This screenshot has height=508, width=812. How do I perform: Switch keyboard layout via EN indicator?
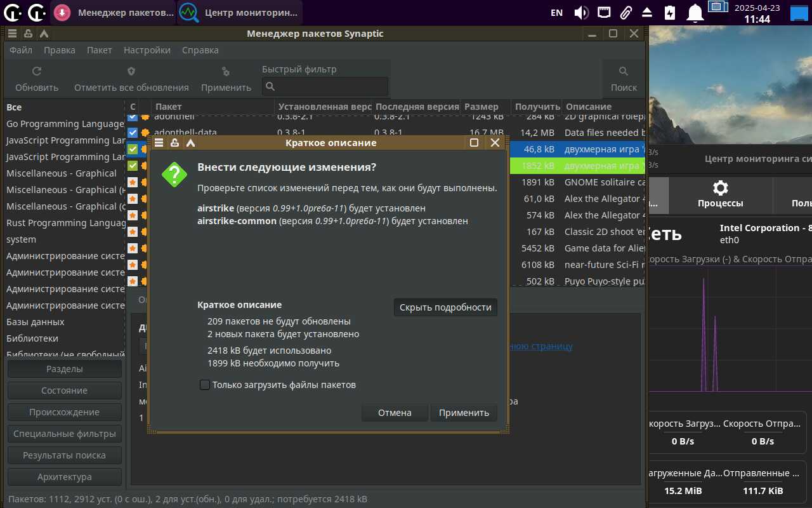[x=556, y=13]
